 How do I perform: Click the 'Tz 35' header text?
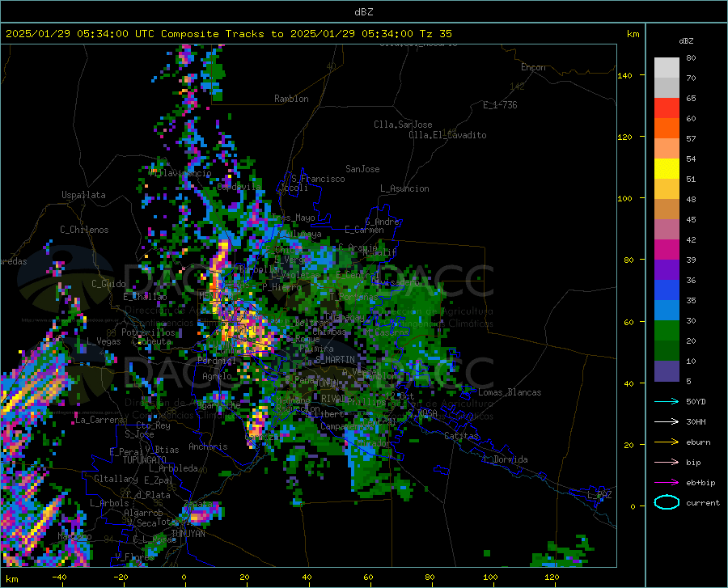[x=435, y=34]
